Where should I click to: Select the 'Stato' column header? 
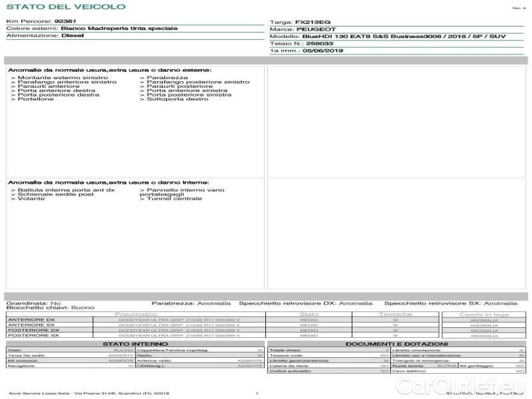click(309, 315)
